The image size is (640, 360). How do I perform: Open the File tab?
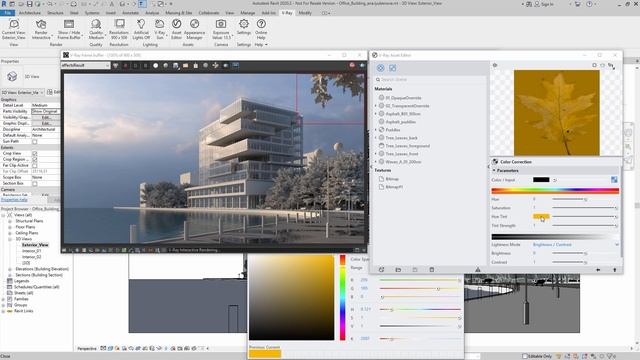[7, 13]
